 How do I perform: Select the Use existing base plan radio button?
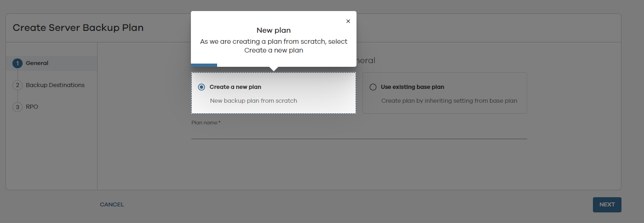(373, 87)
